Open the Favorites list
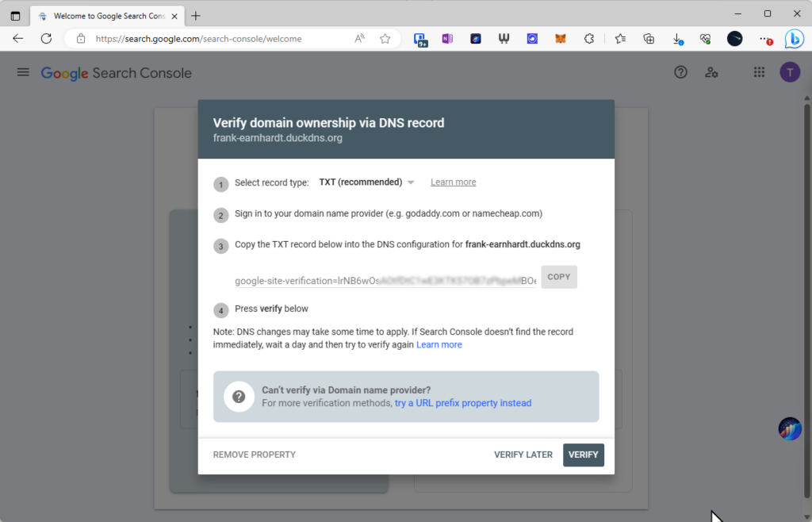Screen dimensions: 812x522 tap(620, 39)
